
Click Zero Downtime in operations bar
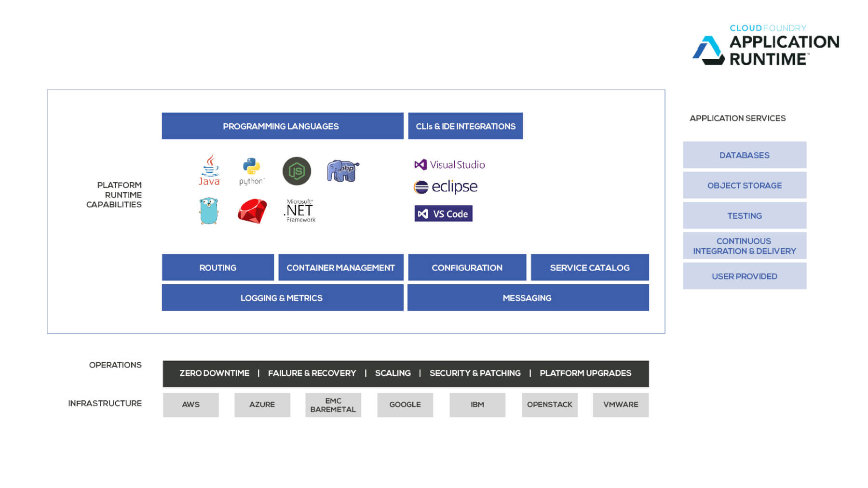pyautogui.click(x=214, y=373)
